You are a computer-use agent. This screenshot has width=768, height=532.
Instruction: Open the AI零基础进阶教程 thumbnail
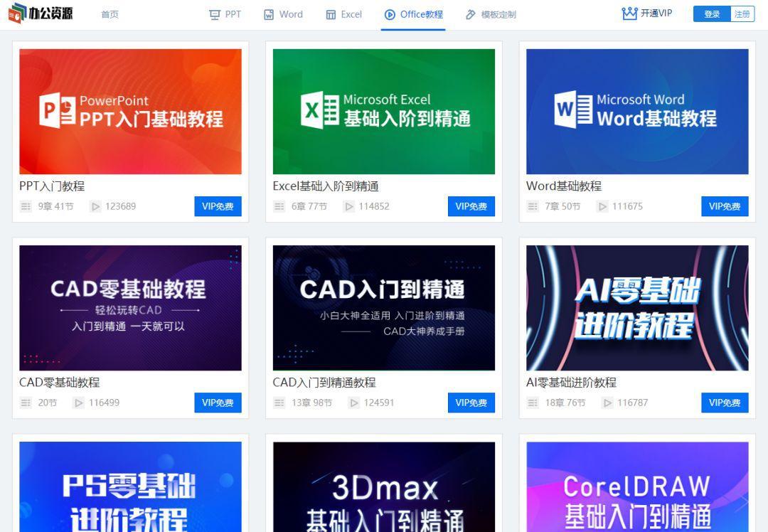[x=637, y=308]
